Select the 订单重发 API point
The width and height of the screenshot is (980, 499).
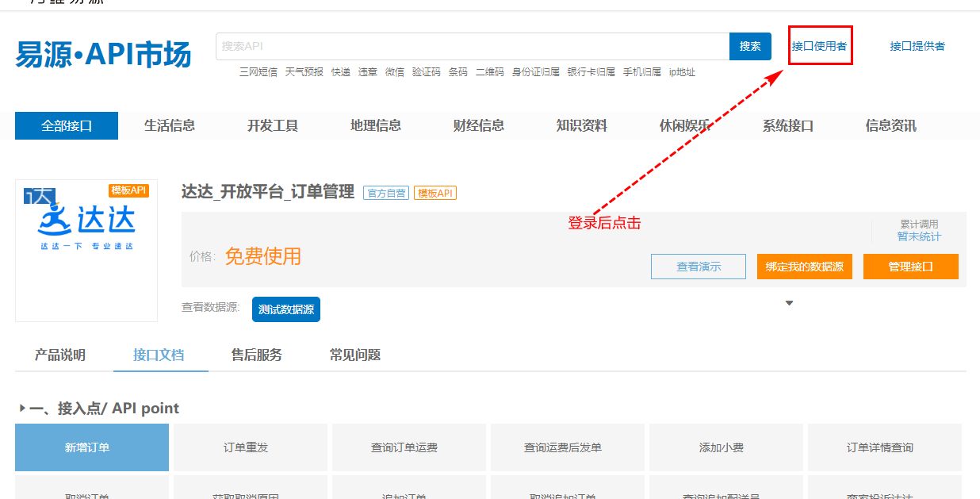[x=251, y=447]
